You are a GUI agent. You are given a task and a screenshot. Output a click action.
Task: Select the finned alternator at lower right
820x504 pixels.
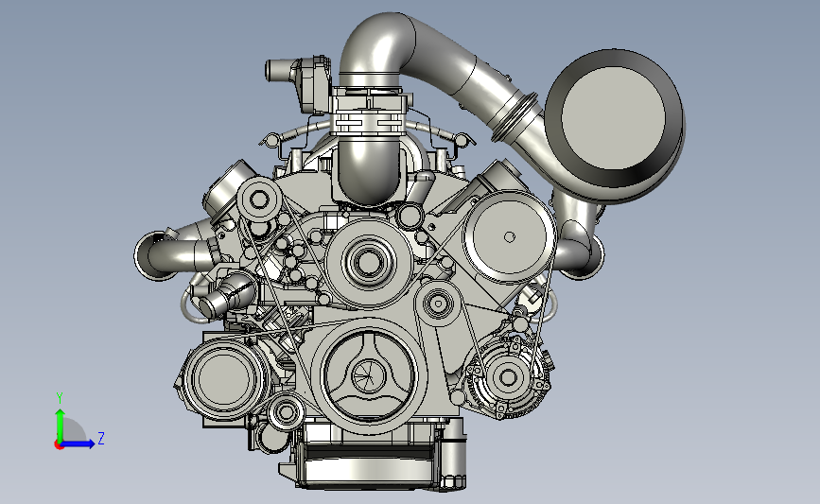tap(508, 377)
